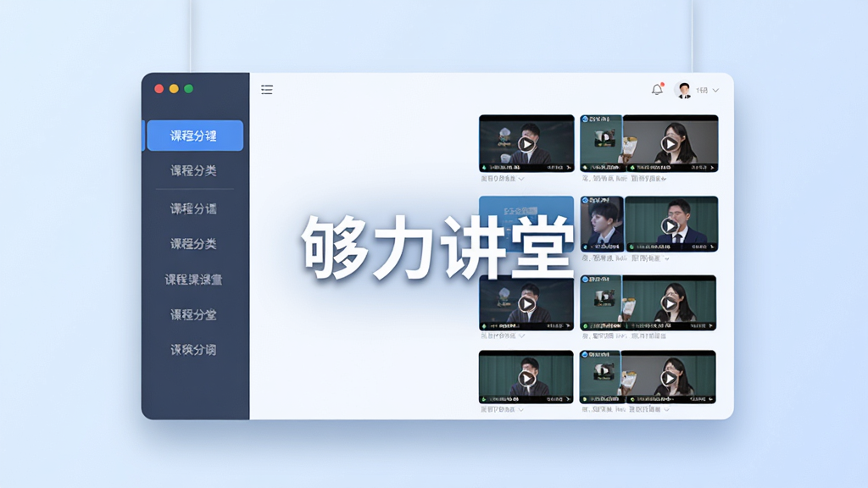The image size is (868, 488).
Task: Open the side-profile person thumbnail
Action: pyautogui.click(x=602, y=224)
